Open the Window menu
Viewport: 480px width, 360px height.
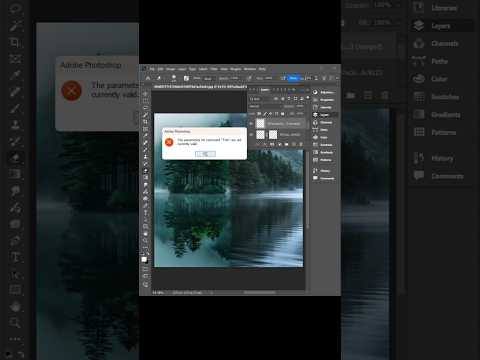tap(250, 69)
